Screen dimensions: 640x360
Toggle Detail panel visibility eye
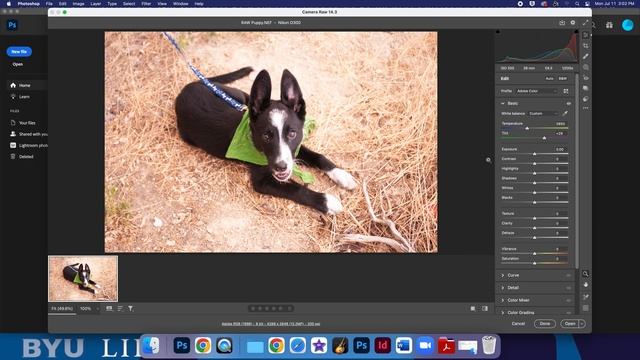coord(568,288)
